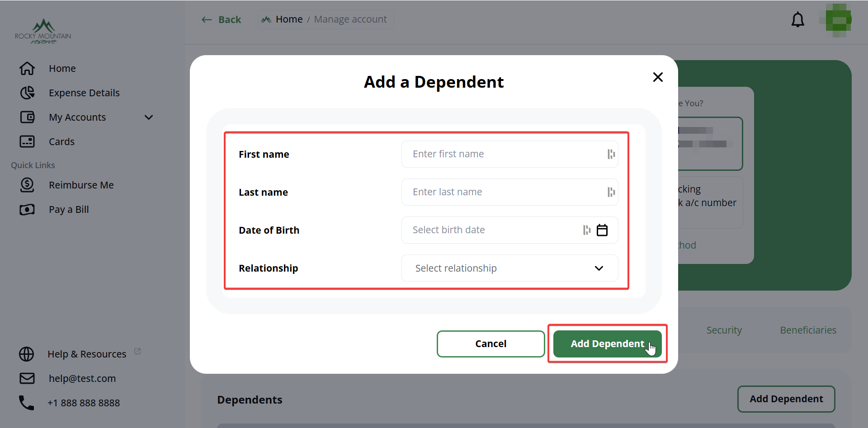Click the external link icon near Help & Resources
Image resolution: width=868 pixels, height=428 pixels.
137,351
